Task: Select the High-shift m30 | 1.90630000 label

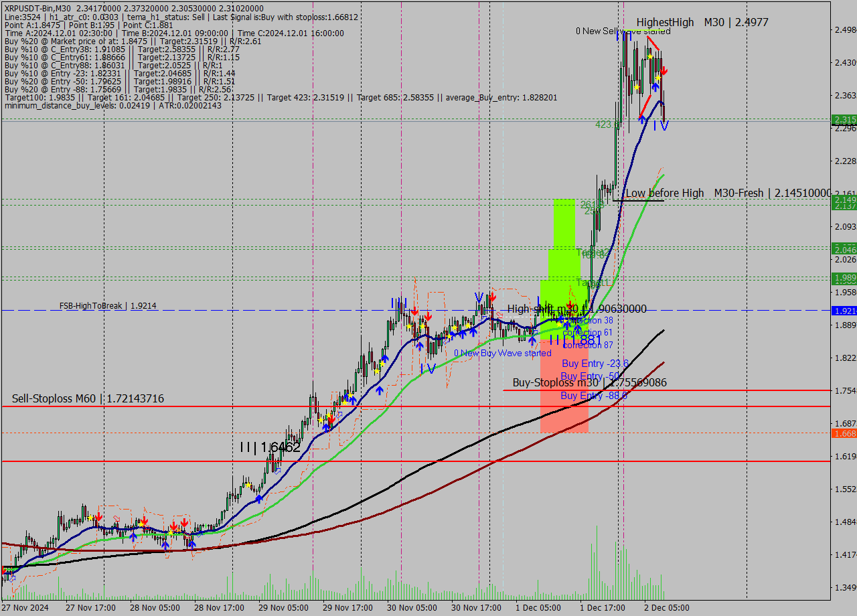Action: [x=576, y=309]
